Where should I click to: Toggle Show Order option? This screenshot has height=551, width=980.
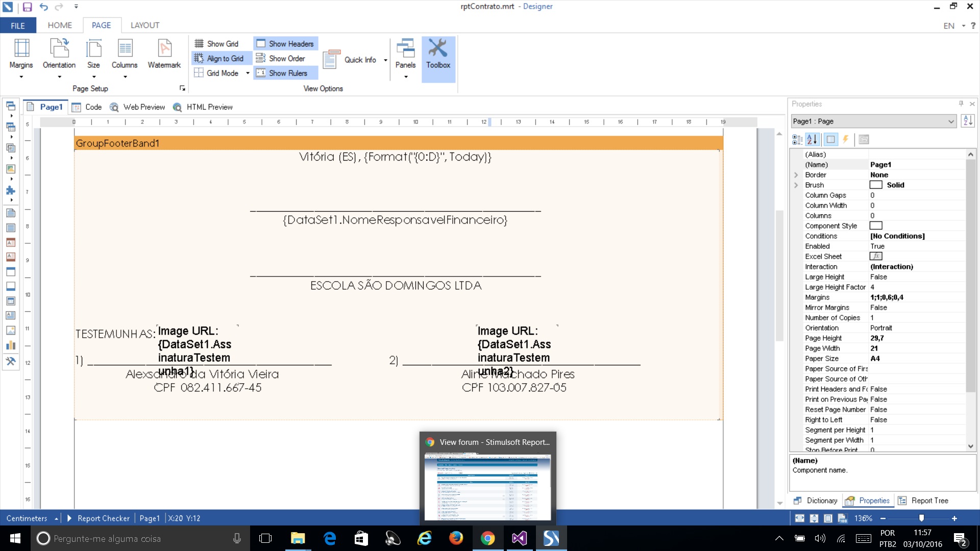pyautogui.click(x=281, y=59)
